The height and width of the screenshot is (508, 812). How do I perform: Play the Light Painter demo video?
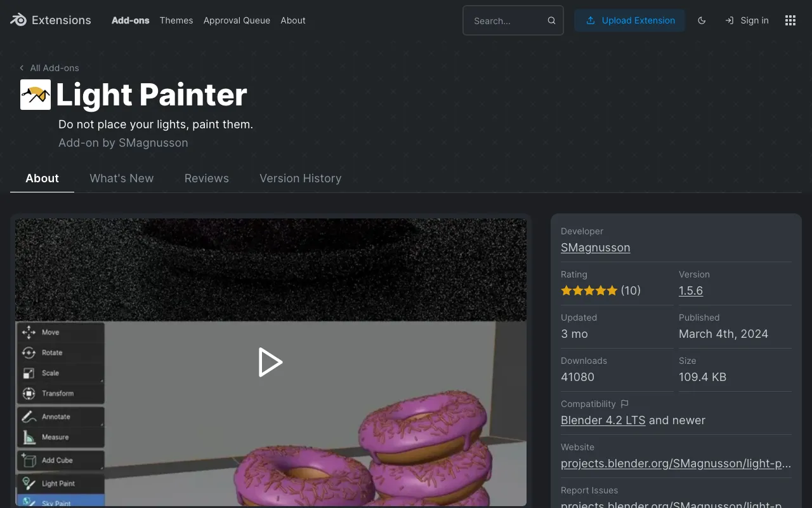click(271, 362)
